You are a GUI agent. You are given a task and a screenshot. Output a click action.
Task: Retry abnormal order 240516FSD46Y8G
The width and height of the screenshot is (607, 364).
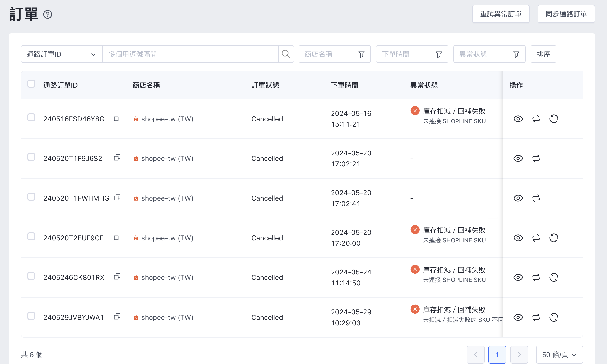point(554,119)
